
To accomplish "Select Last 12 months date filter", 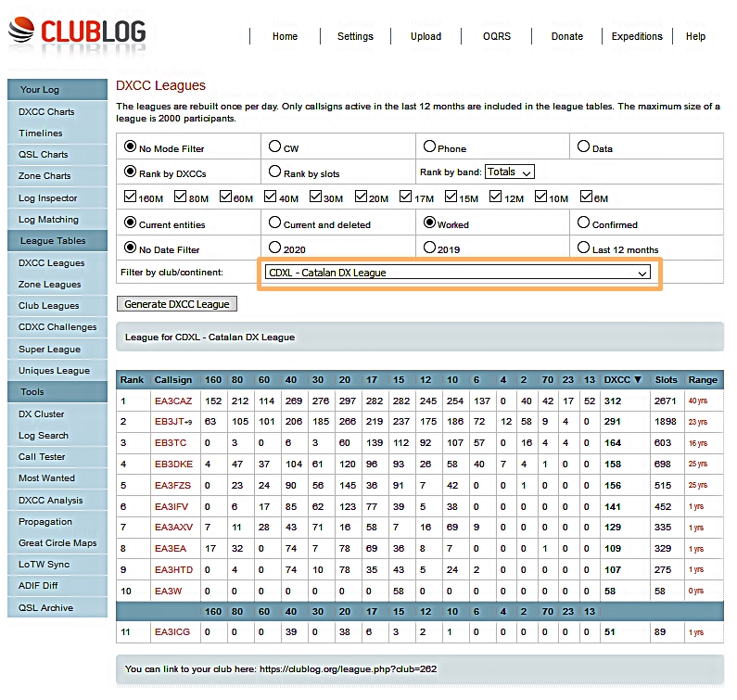I will point(583,248).
